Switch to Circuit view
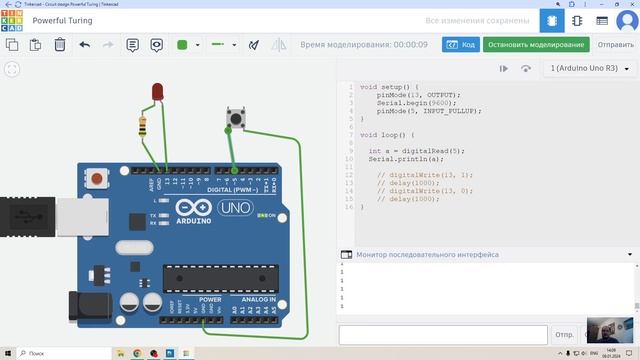The height and width of the screenshot is (360, 640). coord(552,20)
